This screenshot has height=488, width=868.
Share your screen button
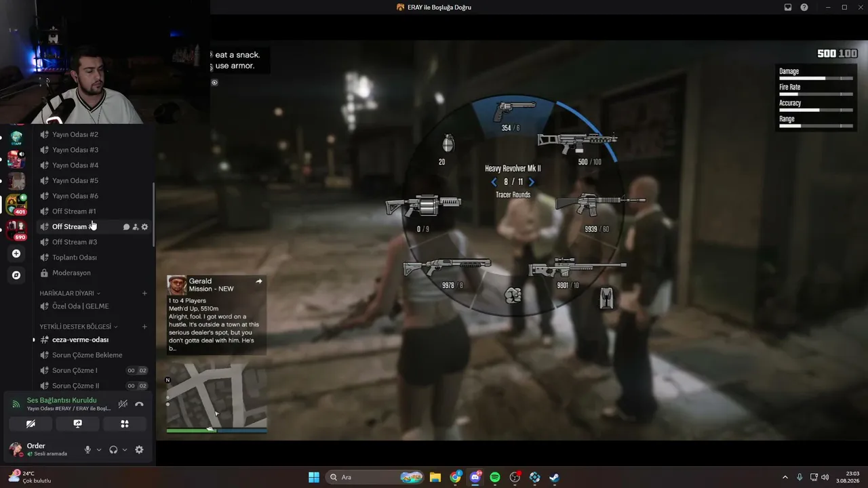point(77,424)
